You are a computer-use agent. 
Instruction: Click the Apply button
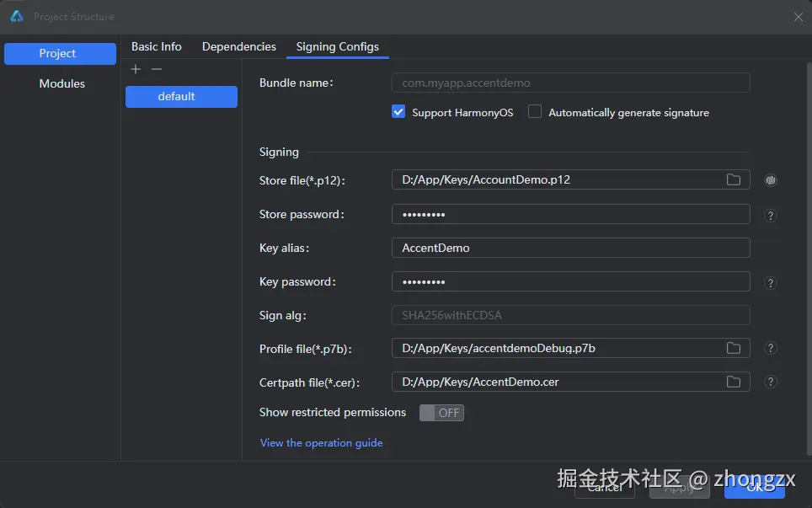point(680,487)
